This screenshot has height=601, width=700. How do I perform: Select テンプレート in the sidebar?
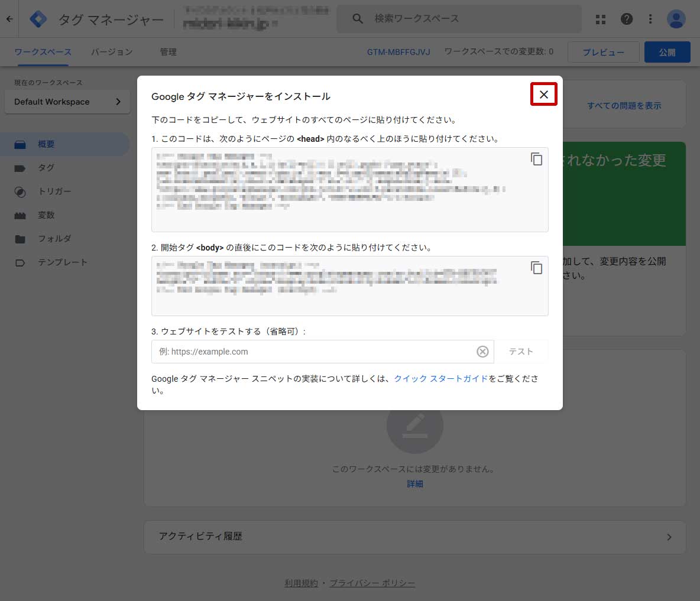[x=64, y=262]
